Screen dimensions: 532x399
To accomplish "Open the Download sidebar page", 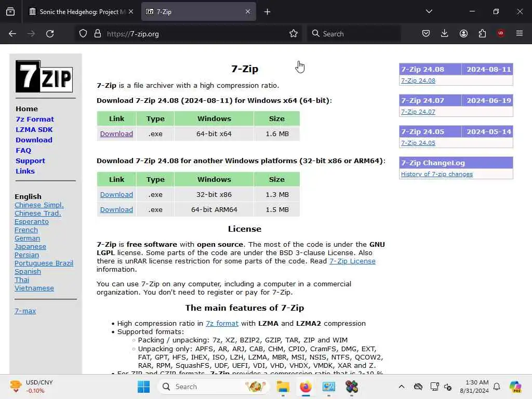I will coord(34,140).
